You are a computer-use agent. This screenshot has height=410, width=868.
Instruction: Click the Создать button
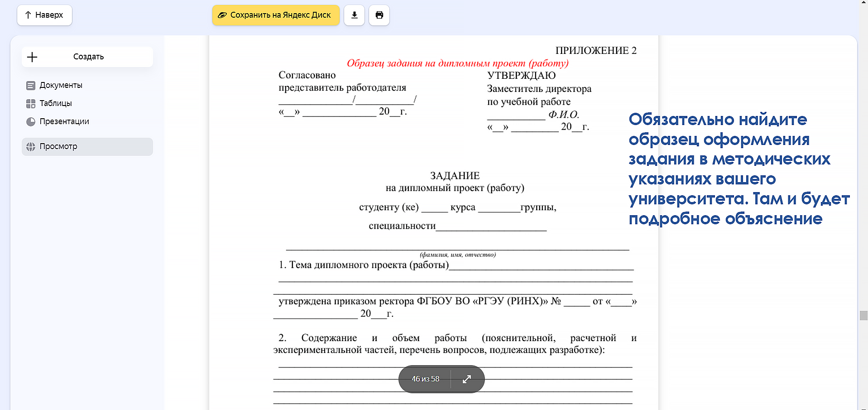click(x=87, y=57)
